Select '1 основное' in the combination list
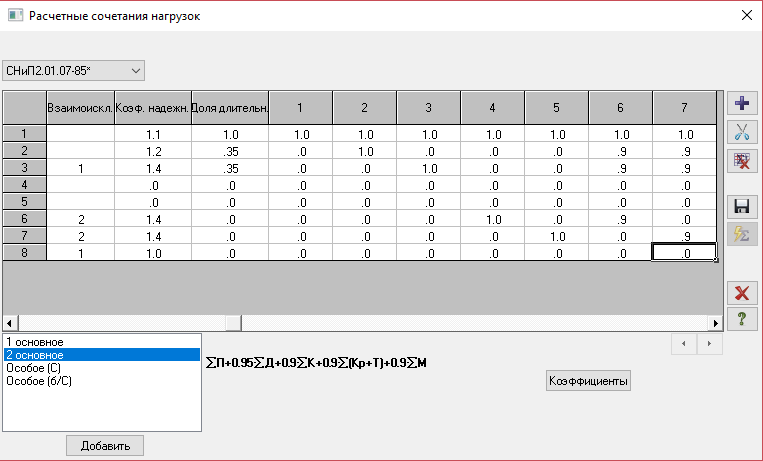Image resolution: width=763 pixels, height=461 pixels. pos(102,342)
